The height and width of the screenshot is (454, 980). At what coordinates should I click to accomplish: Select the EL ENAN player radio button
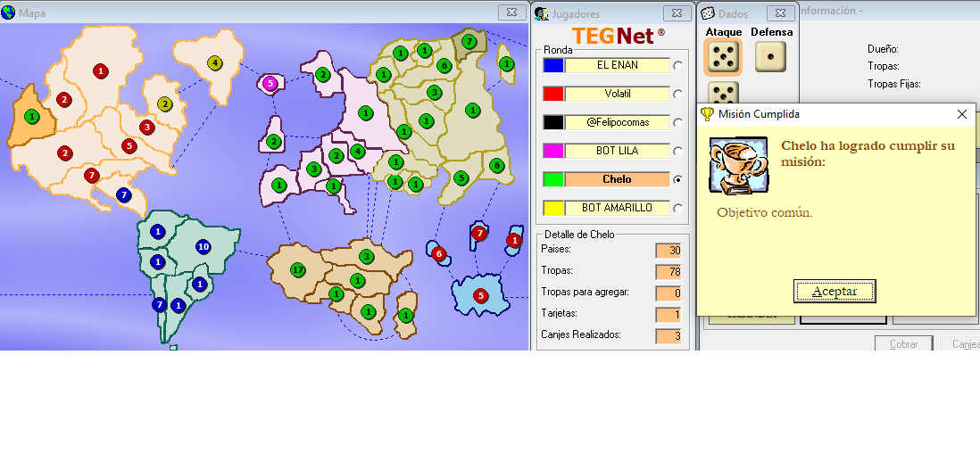[x=678, y=65]
